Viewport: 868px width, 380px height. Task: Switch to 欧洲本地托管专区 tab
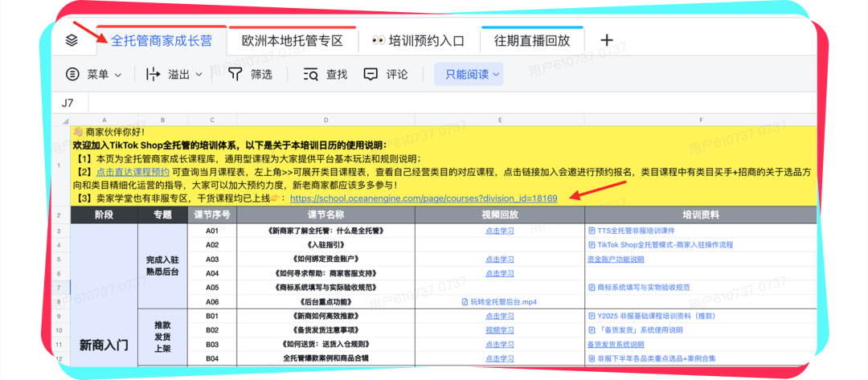click(293, 41)
